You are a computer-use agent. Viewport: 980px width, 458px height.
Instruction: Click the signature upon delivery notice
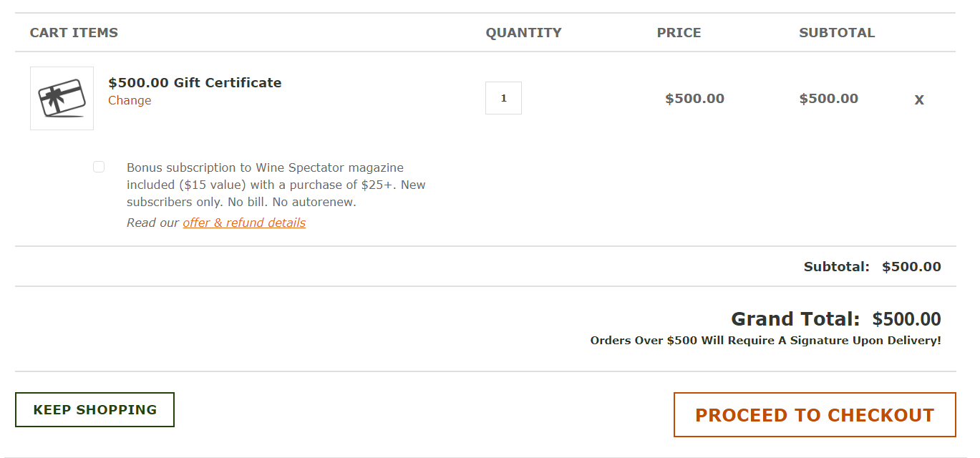click(x=765, y=341)
